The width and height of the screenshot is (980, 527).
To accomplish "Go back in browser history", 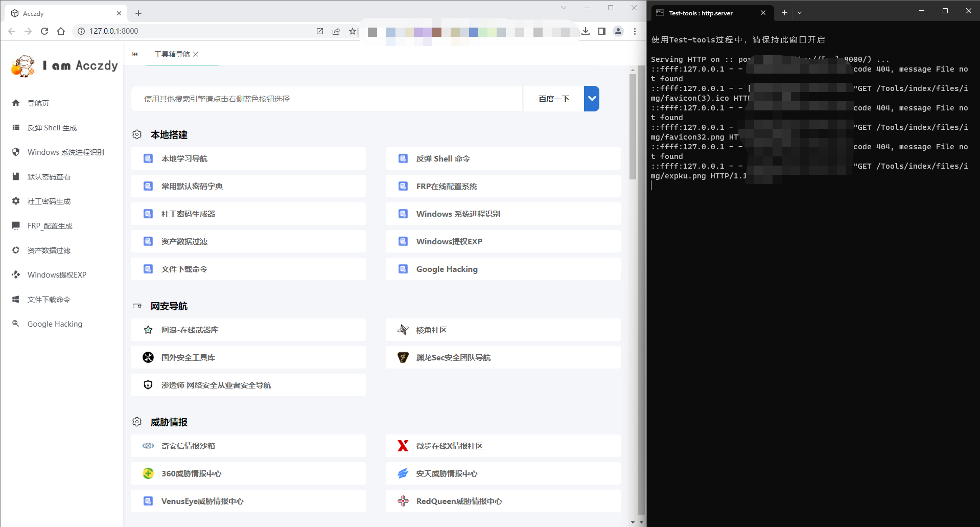I will (12, 31).
